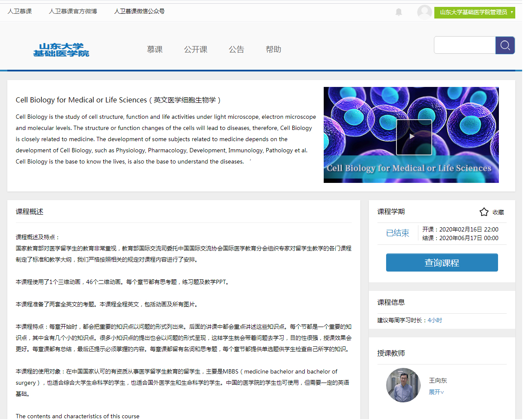Click the 查询课程 button
Image resolution: width=523 pixels, height=420 pixels.
point(442,262)
